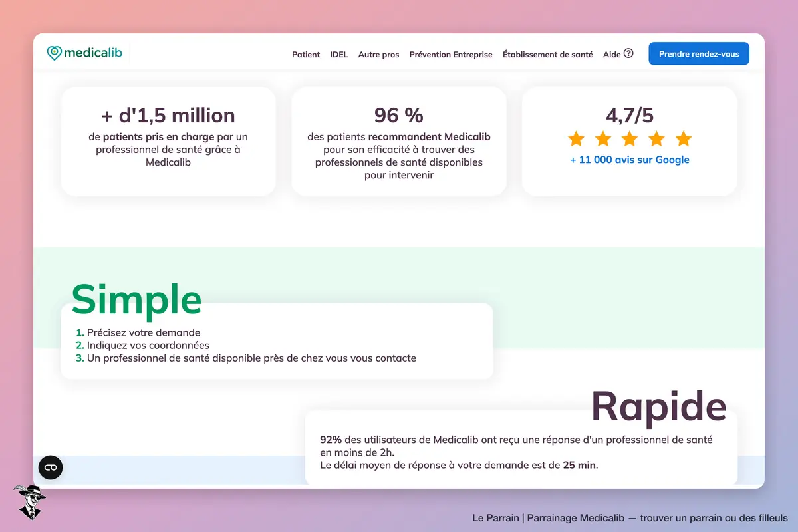The image size is (798, 532).
Task: Click 'recommandent Medicalib' bold text
Action: [429, 137]
